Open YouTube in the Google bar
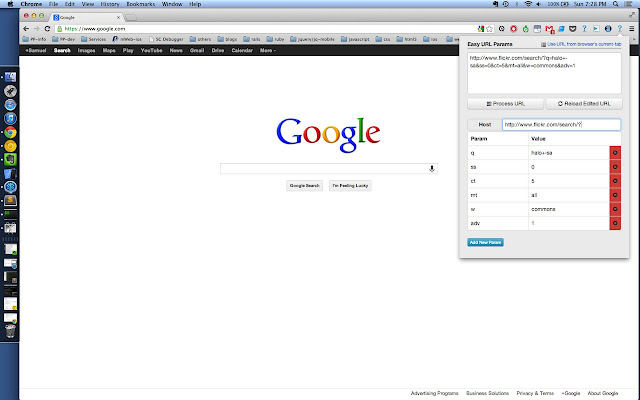The image size is (640, 400). (x=151, y=50)
